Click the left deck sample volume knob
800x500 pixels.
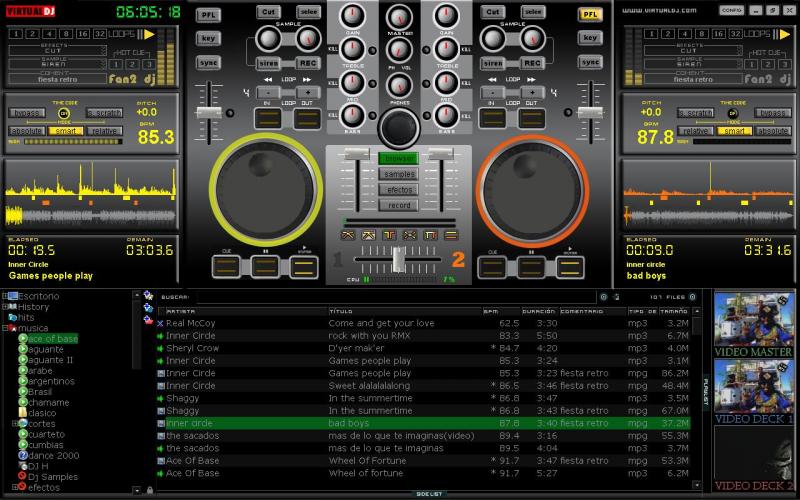pos(307,38)
